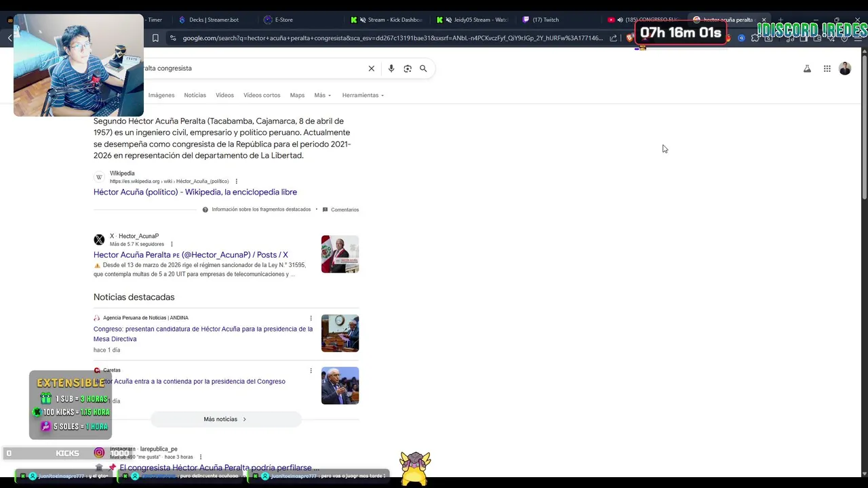Viewport: 868px width, 488px height.
Task: Open ANDINA article on candidatura de Héctor Acuña
Action: (203, 333)
